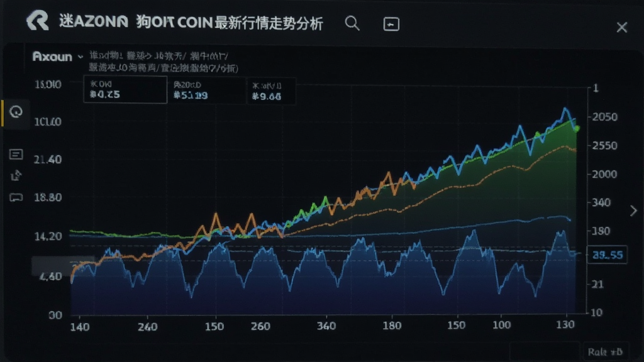This screenshot has width=644, height=362.
Task: Select the circular refresh icon in the sidebar
Action: coord(16,112)
